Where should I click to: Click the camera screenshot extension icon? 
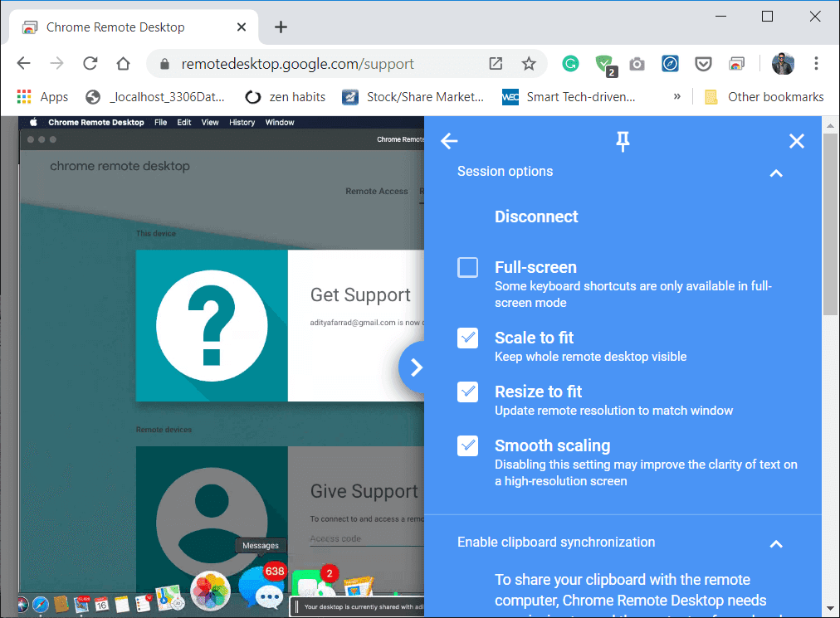637,64
